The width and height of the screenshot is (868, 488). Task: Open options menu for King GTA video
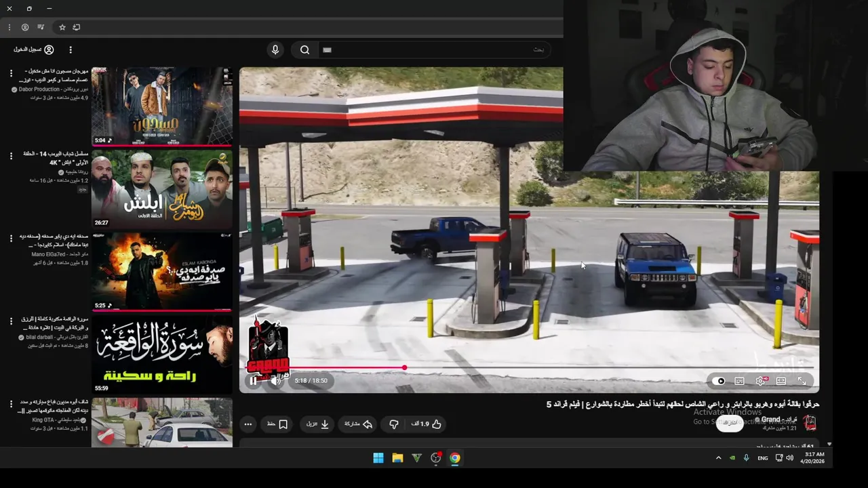[x=11, y=404]
